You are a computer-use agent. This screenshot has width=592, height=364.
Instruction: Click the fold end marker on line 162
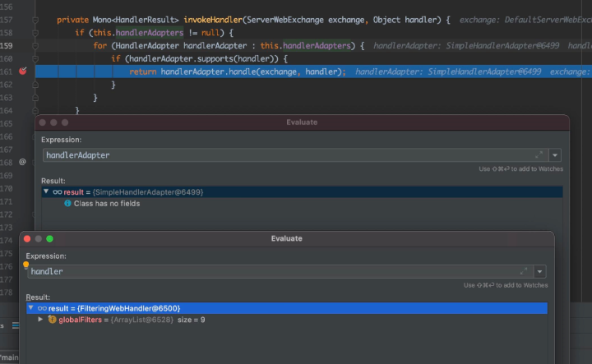click(x=35, y=85)
